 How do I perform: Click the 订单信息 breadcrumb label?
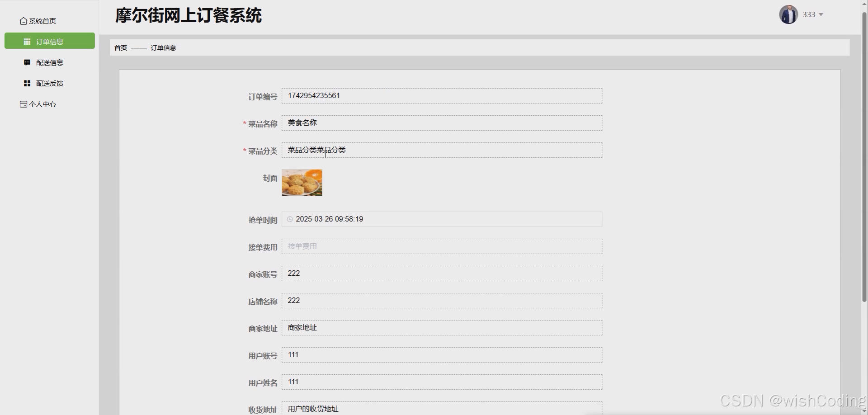163,47
